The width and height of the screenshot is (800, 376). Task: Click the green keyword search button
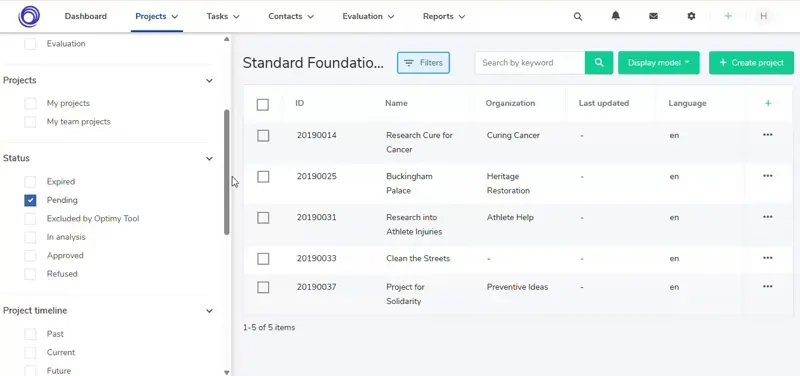pyautogui.click(x=599, y=63)
